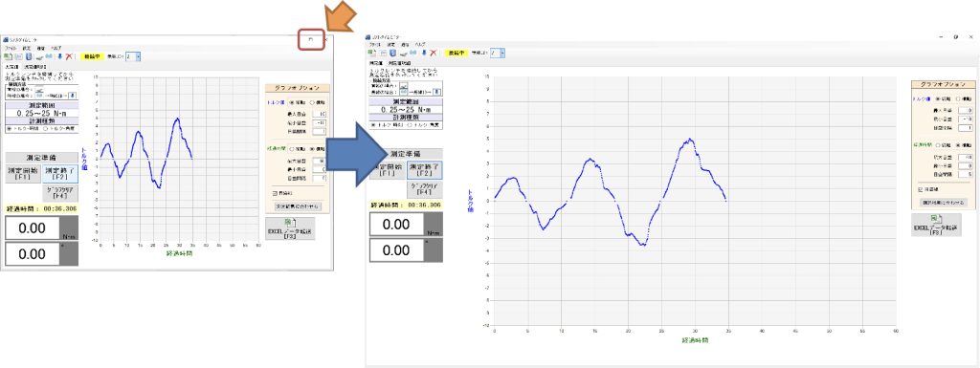Image resolution: width=980 pixels, height=368 pixels.
Task: Click the blue database toolbar icon in the maximized right window
Action: 392,54
